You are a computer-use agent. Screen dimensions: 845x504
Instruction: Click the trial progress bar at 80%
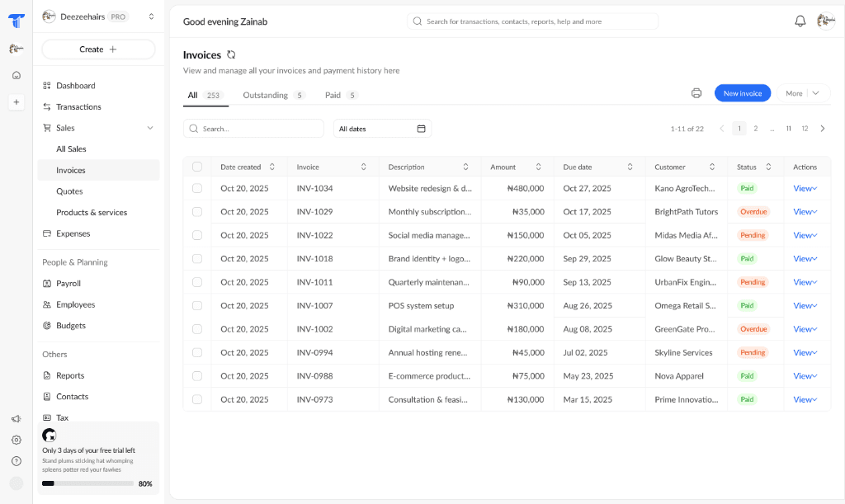[x=87, y=484]
